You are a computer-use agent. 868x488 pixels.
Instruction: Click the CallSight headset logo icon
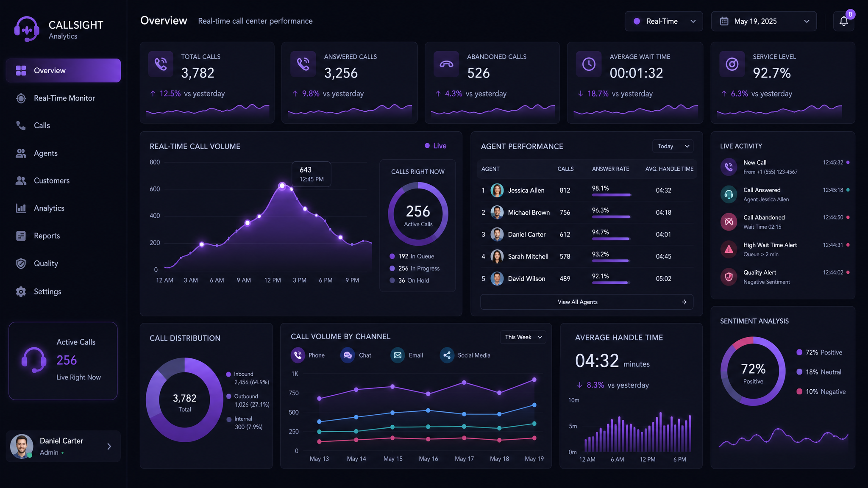[27, 29]
